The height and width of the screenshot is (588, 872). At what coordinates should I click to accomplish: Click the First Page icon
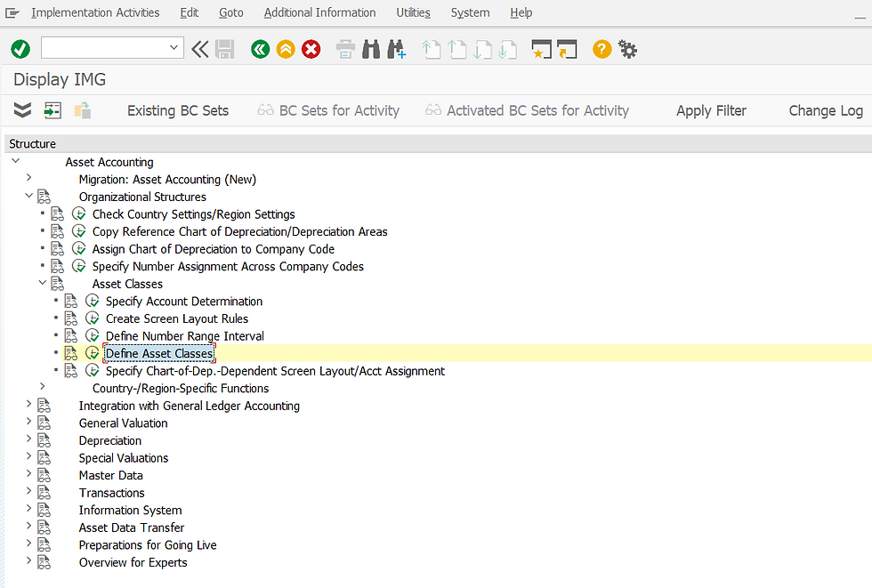coord(431,50)
